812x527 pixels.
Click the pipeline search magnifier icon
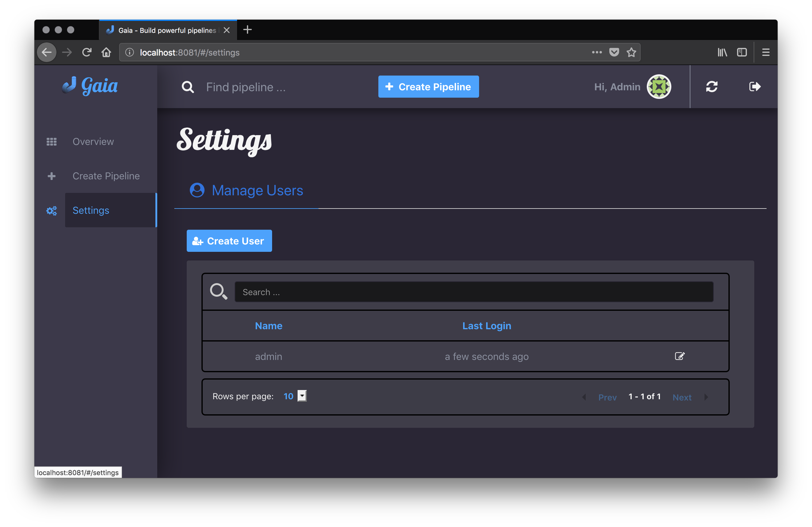[x=188, y=87]
